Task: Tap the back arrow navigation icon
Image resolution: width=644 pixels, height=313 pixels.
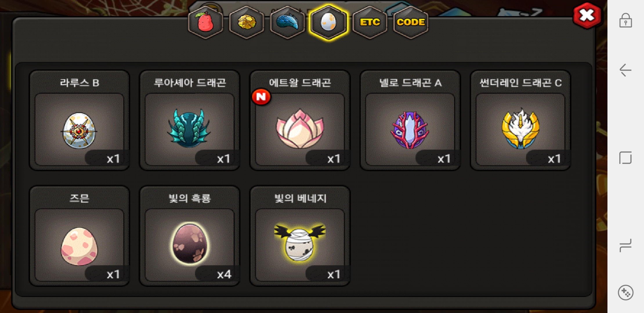Action: point(625,70)
